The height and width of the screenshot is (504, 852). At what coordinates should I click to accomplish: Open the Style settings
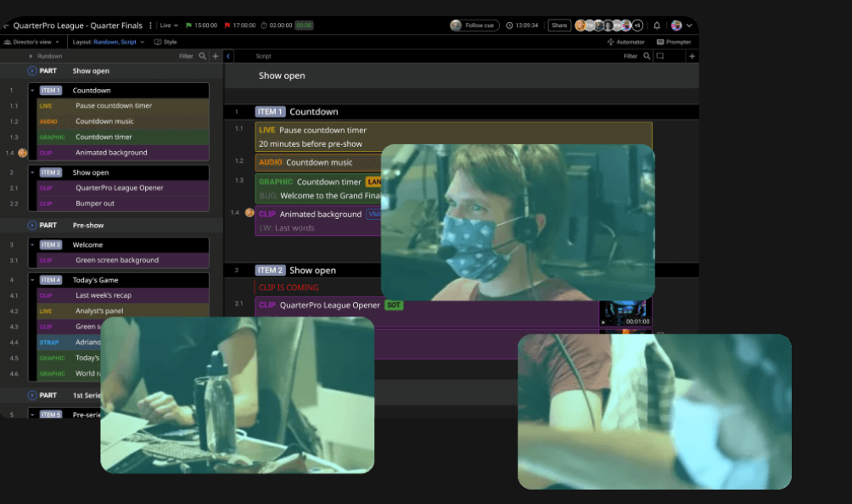click(x=165, y=42)
